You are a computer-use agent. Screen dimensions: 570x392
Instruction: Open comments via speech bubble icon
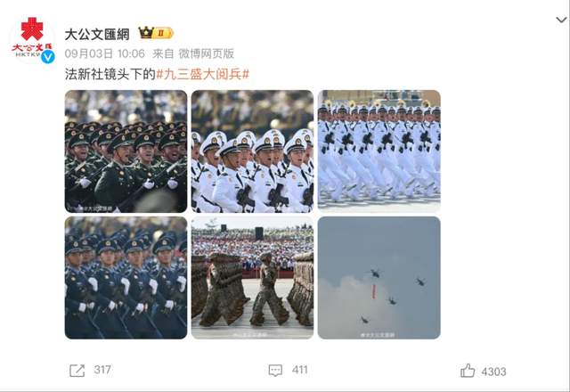[275, 371]
